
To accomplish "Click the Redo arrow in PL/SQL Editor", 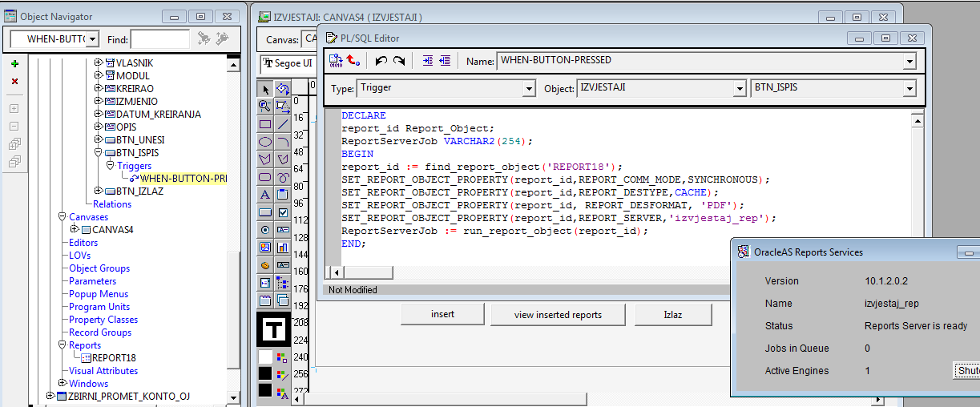I will coord(399,61).
